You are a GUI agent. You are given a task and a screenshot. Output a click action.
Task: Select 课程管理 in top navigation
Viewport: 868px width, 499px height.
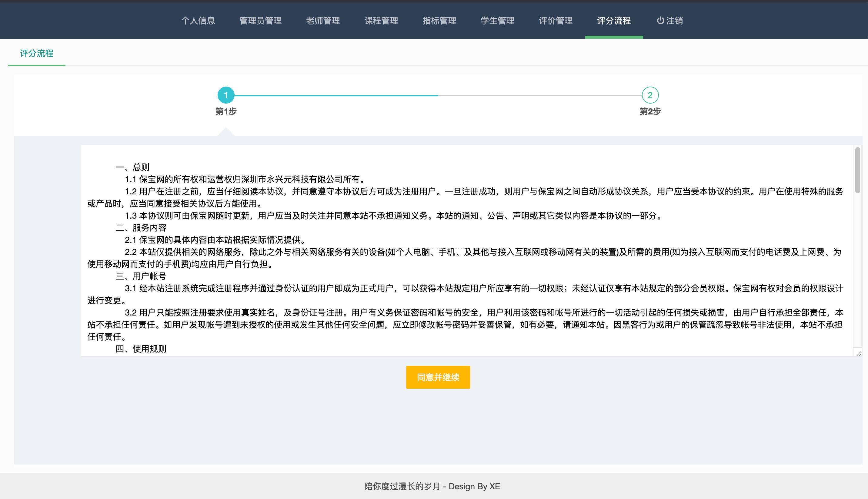click(x=381, y=21)
